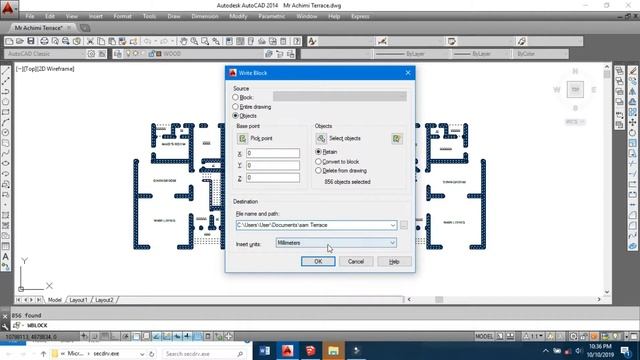Click the X base point input field
This screenshot has height=360, width=640.
tap(273, 153)
